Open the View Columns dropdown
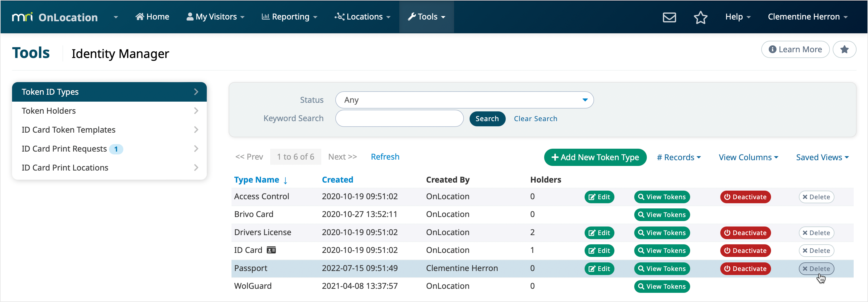868x302 pixels. click(748, 157)
